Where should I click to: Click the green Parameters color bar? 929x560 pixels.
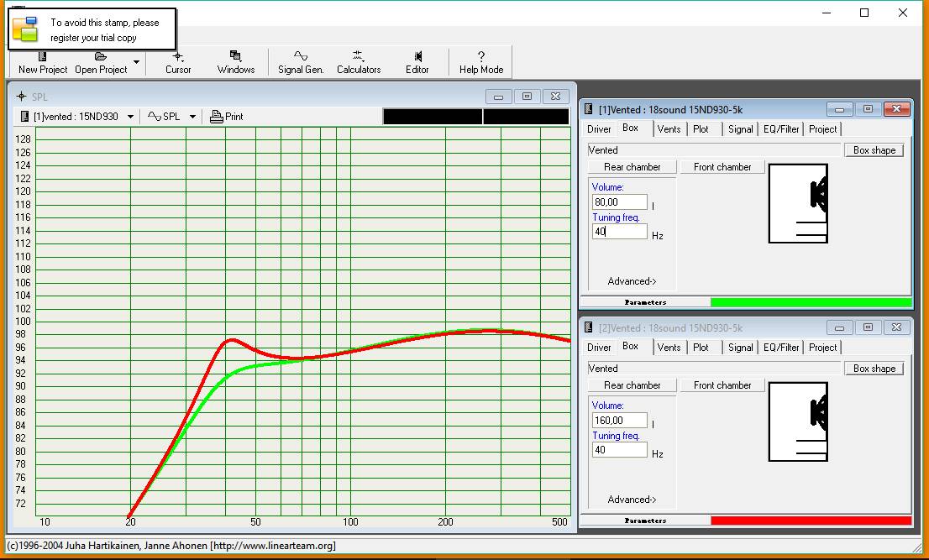tap(811, 302)
